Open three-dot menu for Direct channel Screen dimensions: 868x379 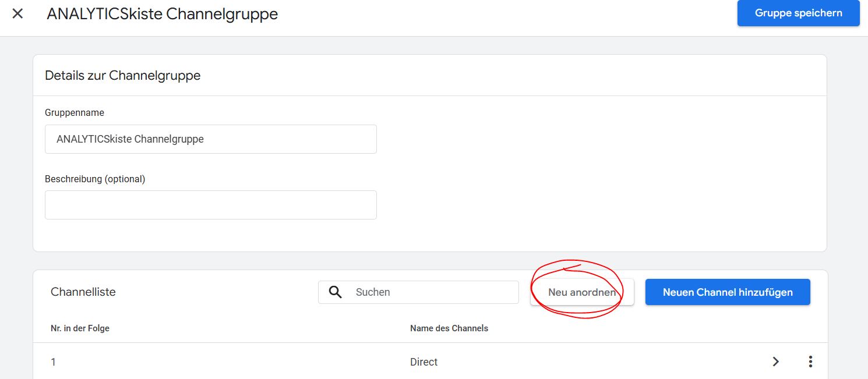(810, 362)
